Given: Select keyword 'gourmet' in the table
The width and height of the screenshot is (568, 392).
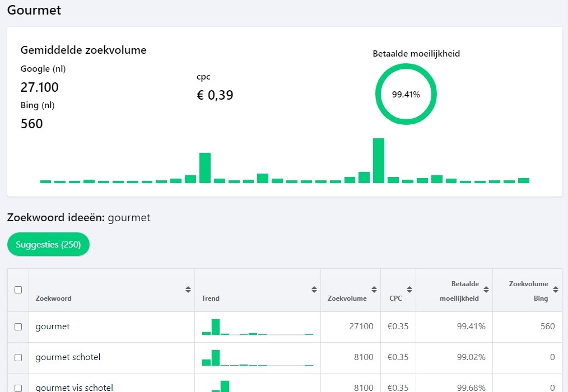Looking at the screenshot, I should (x=53, y=326).
